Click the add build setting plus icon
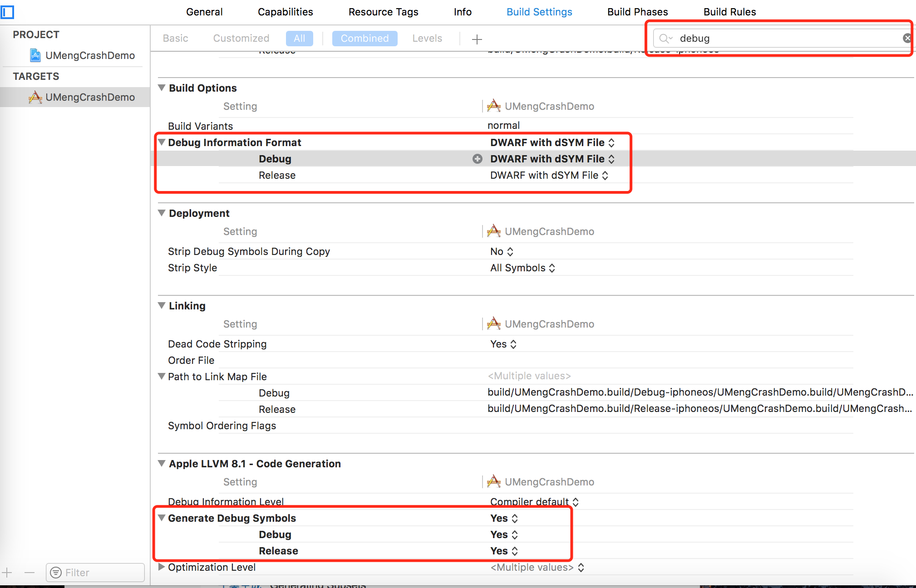Viewport: 916px width, 588px height. click(x=477, y=39)
